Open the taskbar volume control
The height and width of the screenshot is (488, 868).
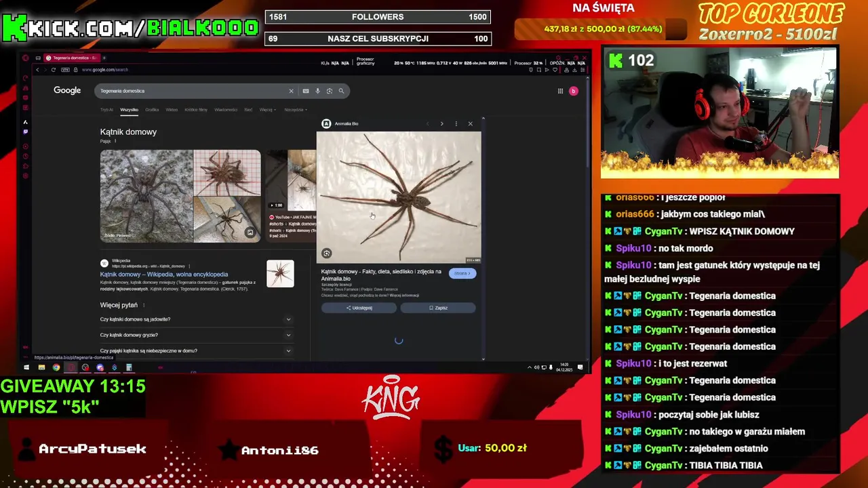click(536, 367)
